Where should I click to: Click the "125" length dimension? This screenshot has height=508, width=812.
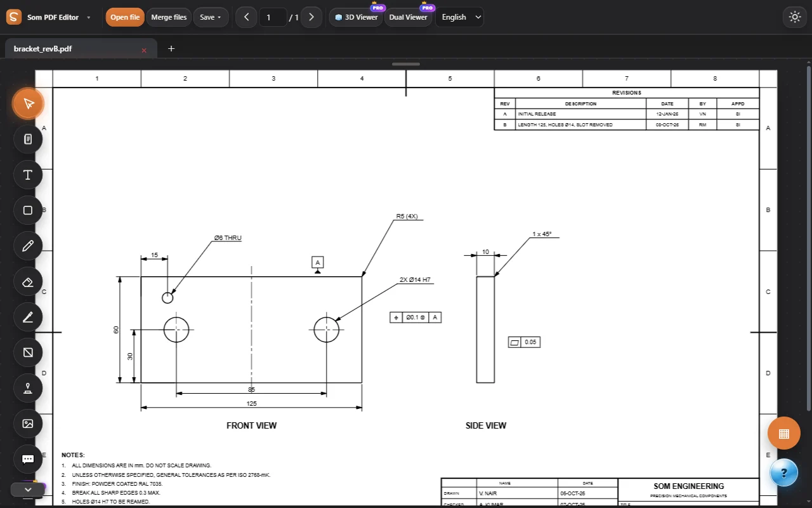tap(252, 404)
